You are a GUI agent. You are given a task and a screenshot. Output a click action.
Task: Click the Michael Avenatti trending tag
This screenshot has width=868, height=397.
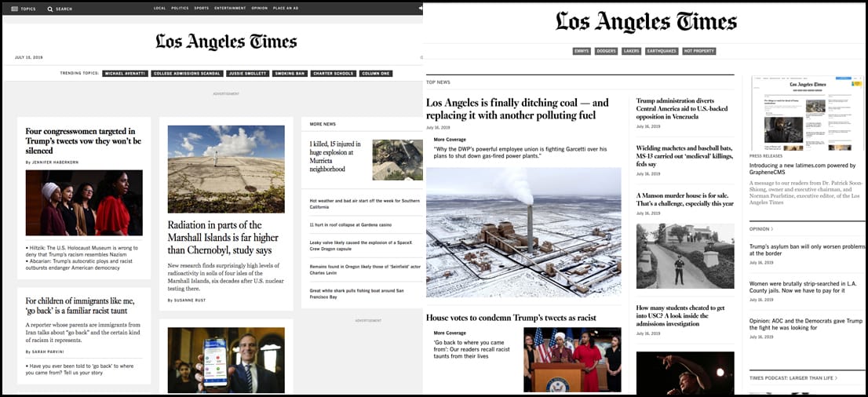coord(126,73)
